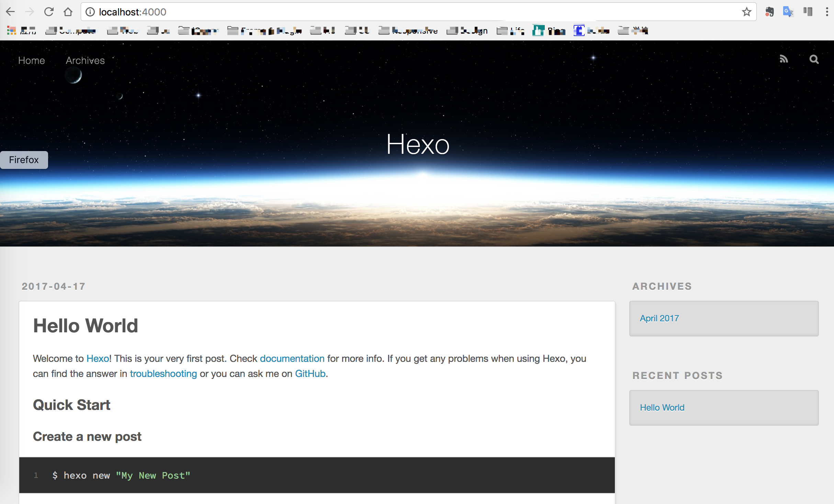View site information icon in address bar
Viewport: 834px width, 504px height.
point(90,12)
